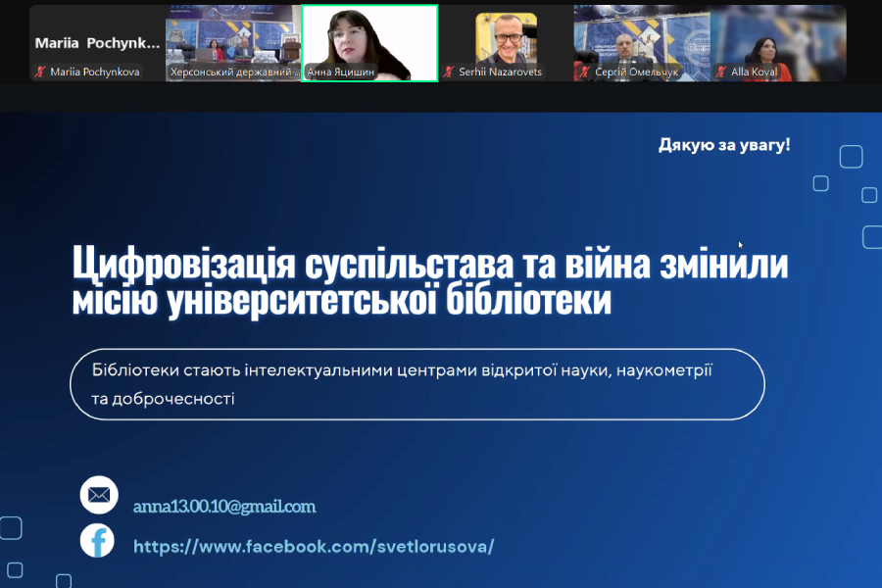Click Alla Koval's muted microphone icon

[x=722, y=72]
